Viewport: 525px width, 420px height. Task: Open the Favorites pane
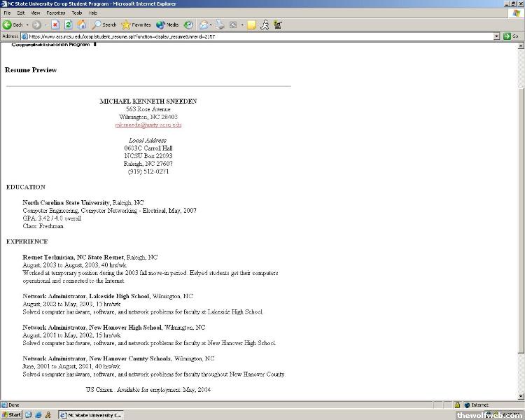[136, 24]
